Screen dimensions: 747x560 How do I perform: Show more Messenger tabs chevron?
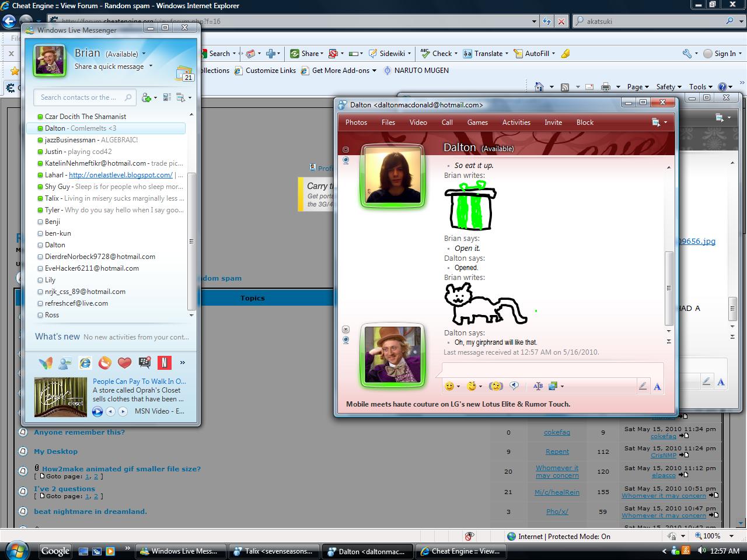point(183,363)
